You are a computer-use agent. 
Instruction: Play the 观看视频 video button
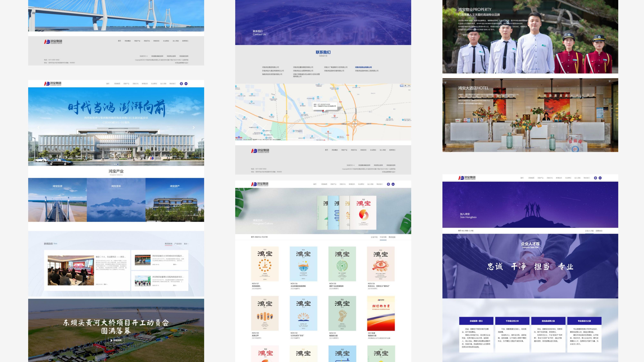[116, 340]
